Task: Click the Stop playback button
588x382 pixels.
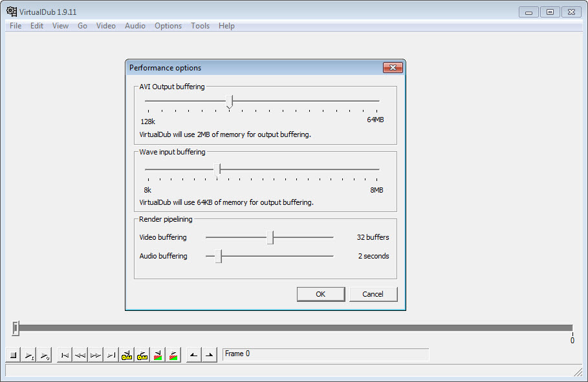Action: (13, 355)
